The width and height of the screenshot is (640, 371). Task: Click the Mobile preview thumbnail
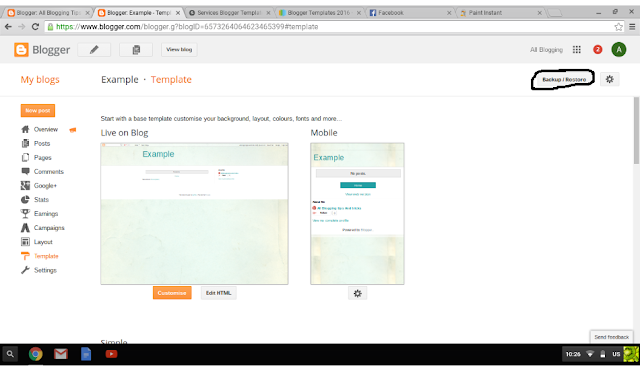pos(357,213)
